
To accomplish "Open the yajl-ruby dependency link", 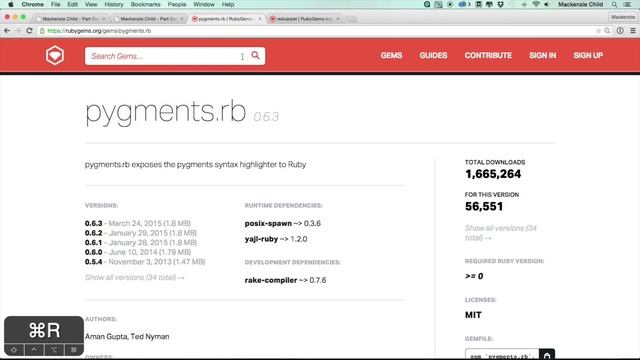I will 261,239.
